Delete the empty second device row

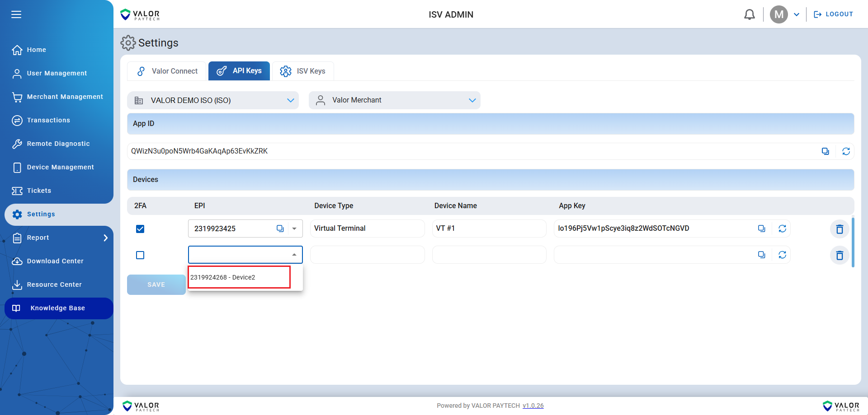[x=840, y=255]
